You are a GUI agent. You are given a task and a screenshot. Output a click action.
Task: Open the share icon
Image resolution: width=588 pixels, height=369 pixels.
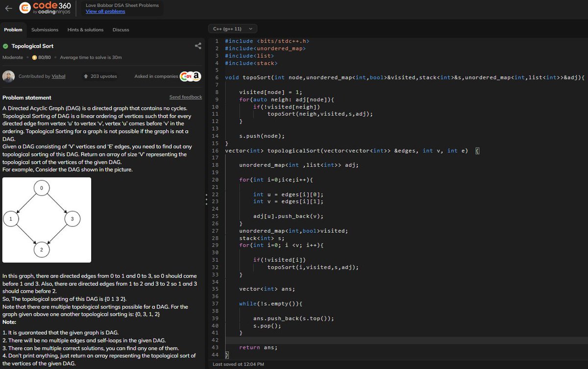(198, 46)
